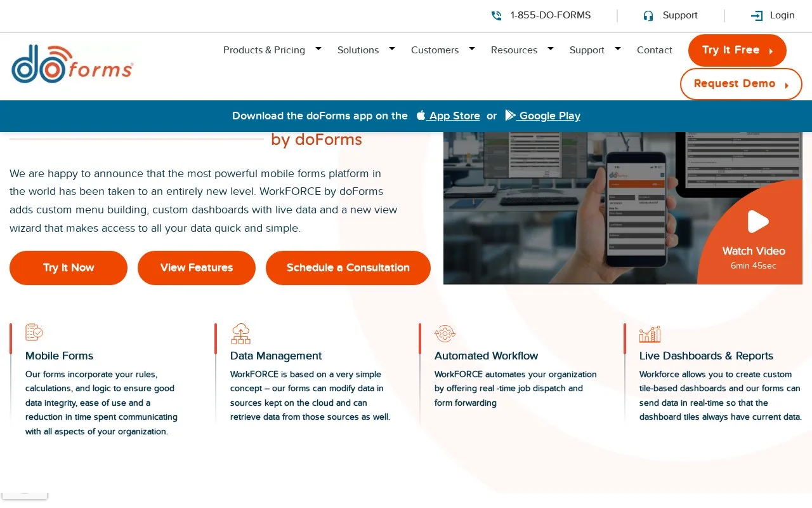Click the Live Dashboards chart icon
This screenshot has width=812, height=508.
coord(650,334)
